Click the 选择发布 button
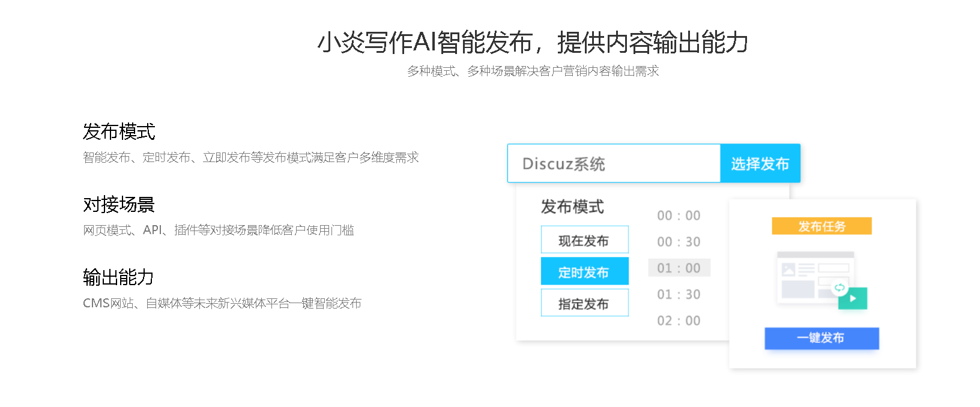This screenshot has width=980, height=407. pos(760,163)
